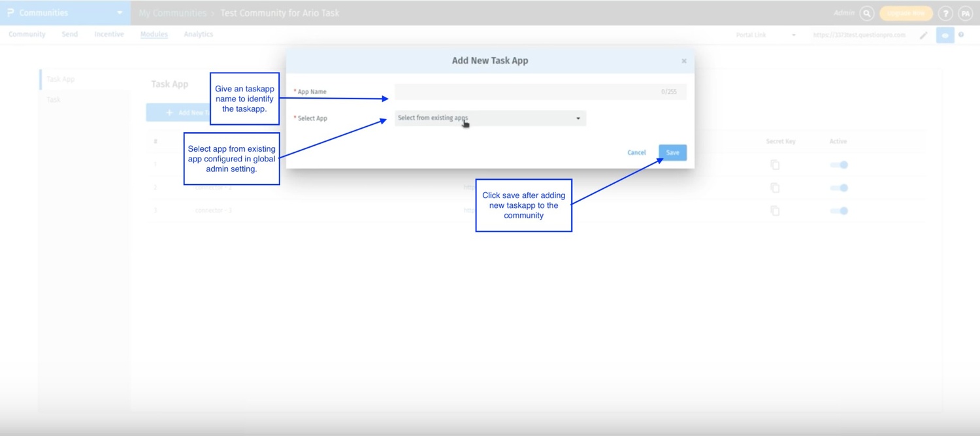This screenshot has width=980, height=436.
Task: Expand the Portal Link dropdown
Action: point(794,35)
